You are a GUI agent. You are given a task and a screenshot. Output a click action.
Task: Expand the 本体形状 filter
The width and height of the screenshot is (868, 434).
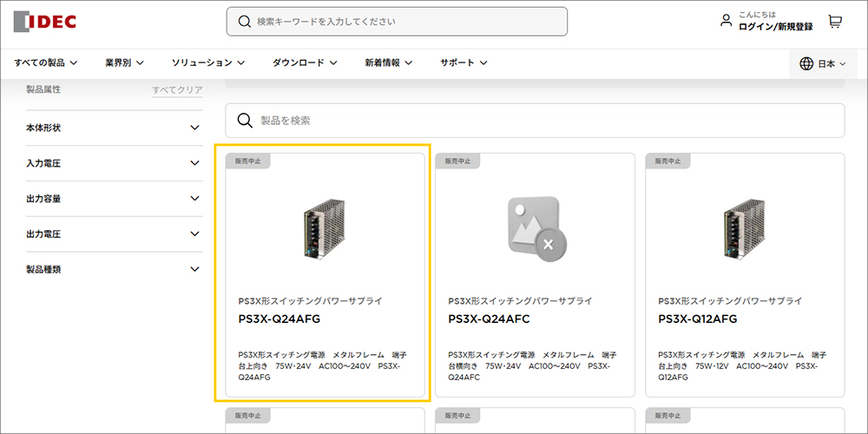[x=194, y=128]
